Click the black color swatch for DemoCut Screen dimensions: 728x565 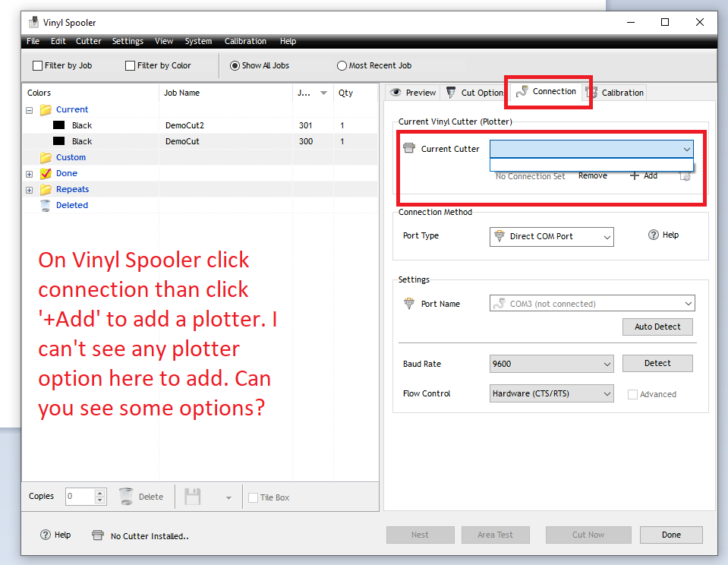point(59,140)
